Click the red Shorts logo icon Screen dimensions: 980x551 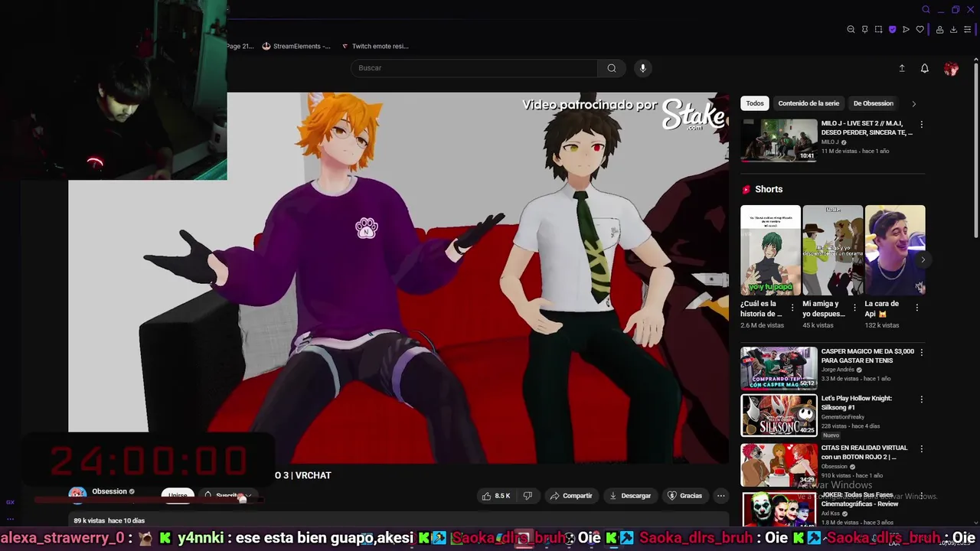pos(746,189)
